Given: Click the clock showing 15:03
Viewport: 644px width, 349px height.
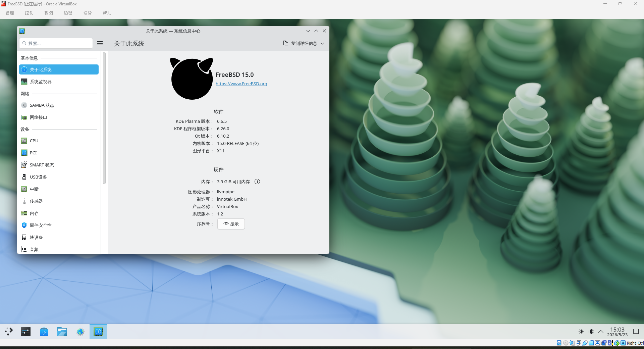Looking at the screenshot, I should pyautogui.click(x=617, y=332).
